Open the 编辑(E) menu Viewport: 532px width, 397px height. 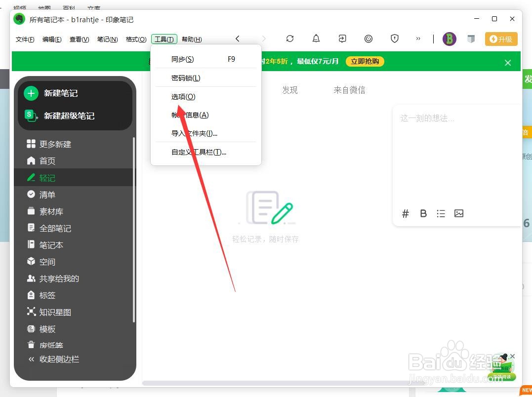point(52,40)
